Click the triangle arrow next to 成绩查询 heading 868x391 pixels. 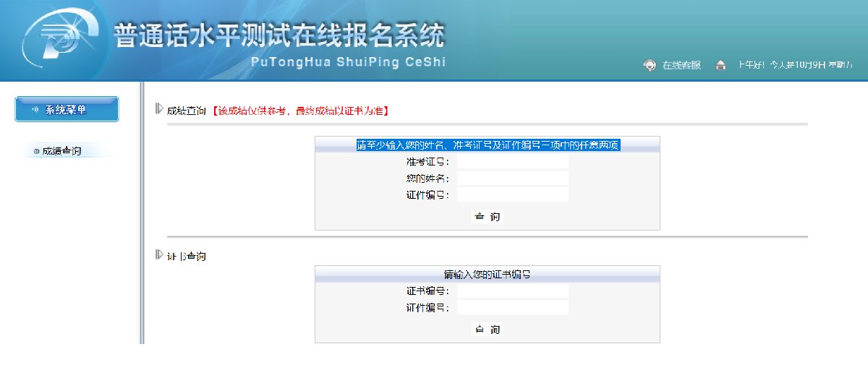160,109
